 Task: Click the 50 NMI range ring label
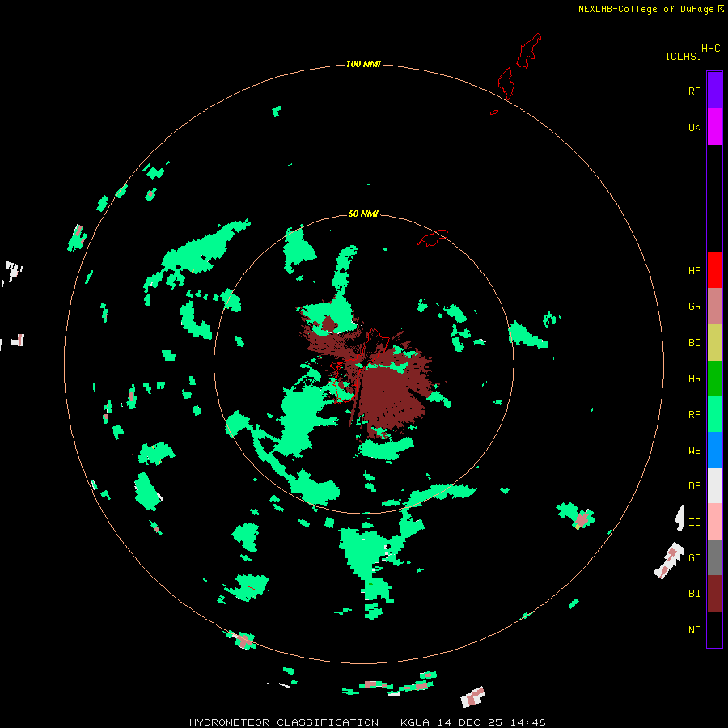pyautogui.click(x=363, y=214)
